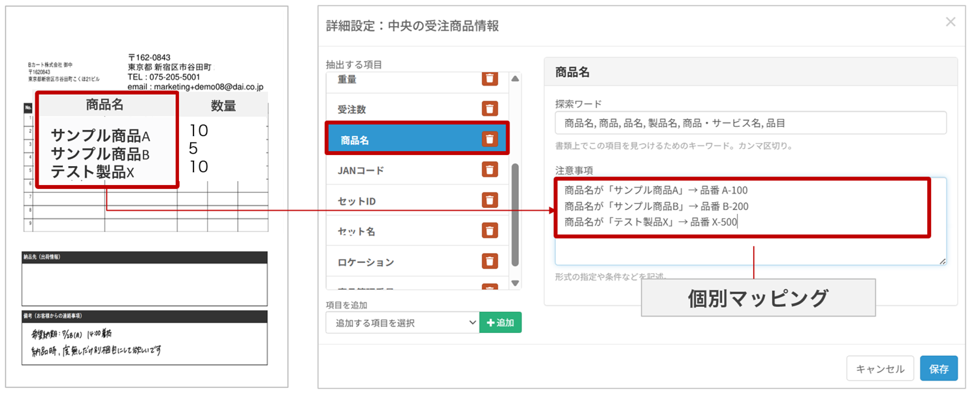The width and height of the screenshot is (980, 399).
Task: Open the 追加する項目を選択 dropdown
Action: [402, 322]
